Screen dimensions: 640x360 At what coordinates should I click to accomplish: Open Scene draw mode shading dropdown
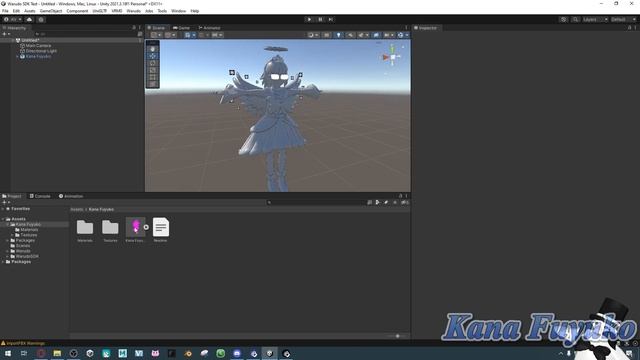tap(313, 35)
